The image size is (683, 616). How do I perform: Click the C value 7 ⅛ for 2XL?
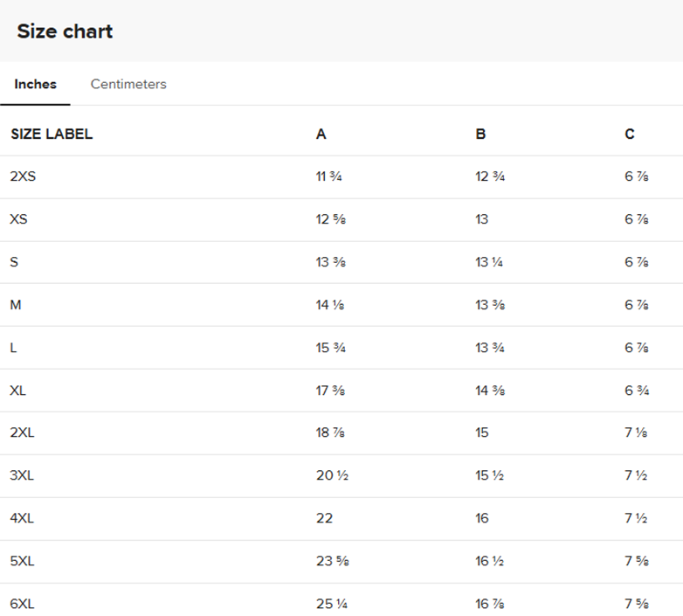tap(636, 433)
